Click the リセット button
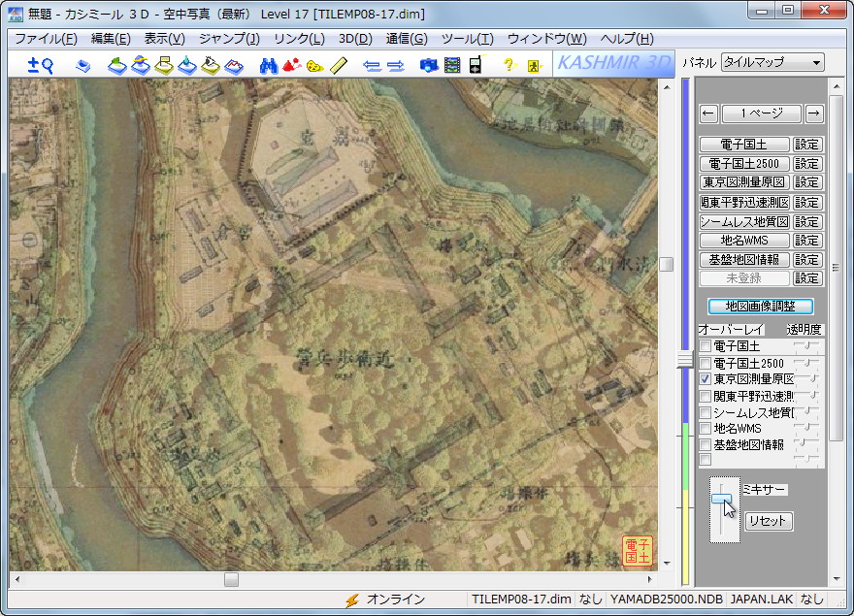Image resolution: width=854 pixels, height=616 pixels. (x=768, y=521)
